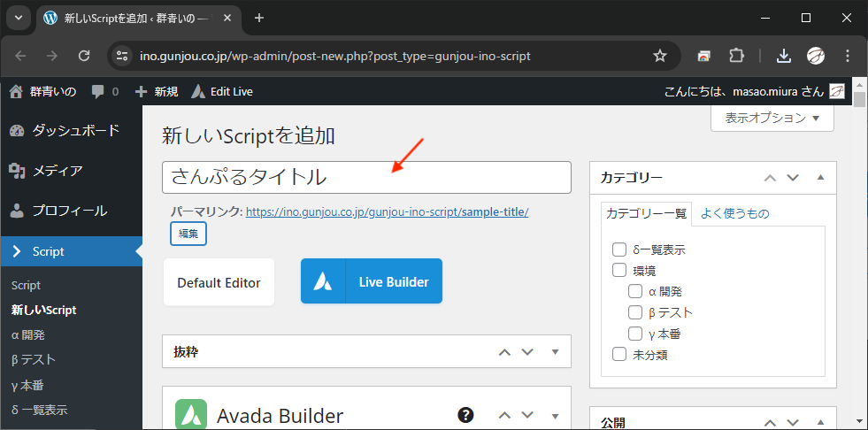Switch to the よく使うもの tab
Image resolution: width=868 pixels, height=430 pixels.
[x=734, y=212]
